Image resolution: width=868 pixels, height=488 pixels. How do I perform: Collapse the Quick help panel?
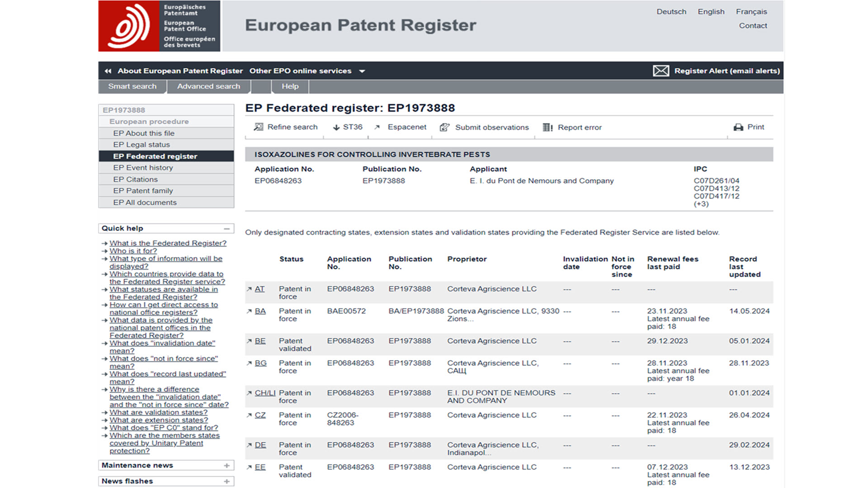(x=227, y=228)
